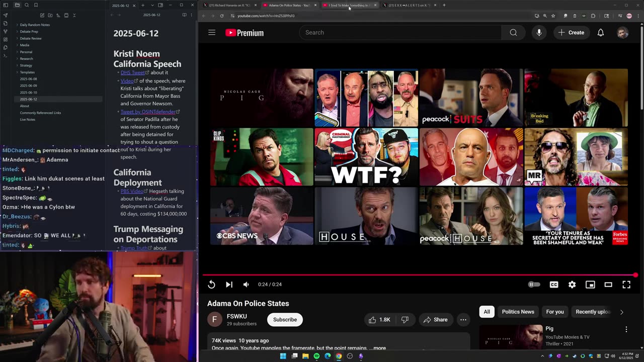Open the Obsidian tab list dropdown chevron

pos(152,6)
